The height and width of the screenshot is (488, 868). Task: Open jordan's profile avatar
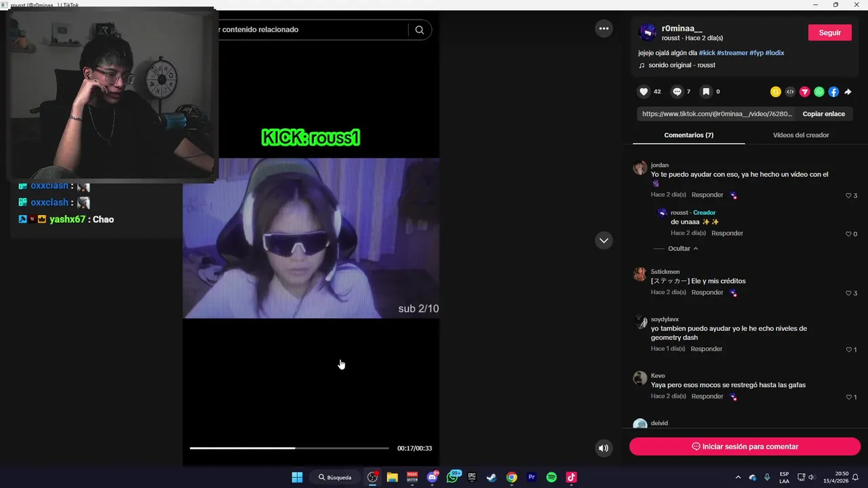640,168
